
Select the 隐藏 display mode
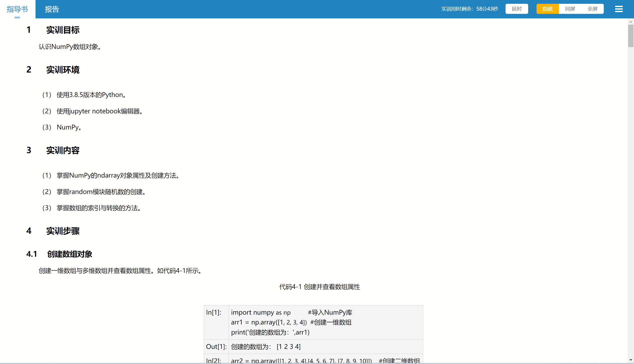(547, 9)
